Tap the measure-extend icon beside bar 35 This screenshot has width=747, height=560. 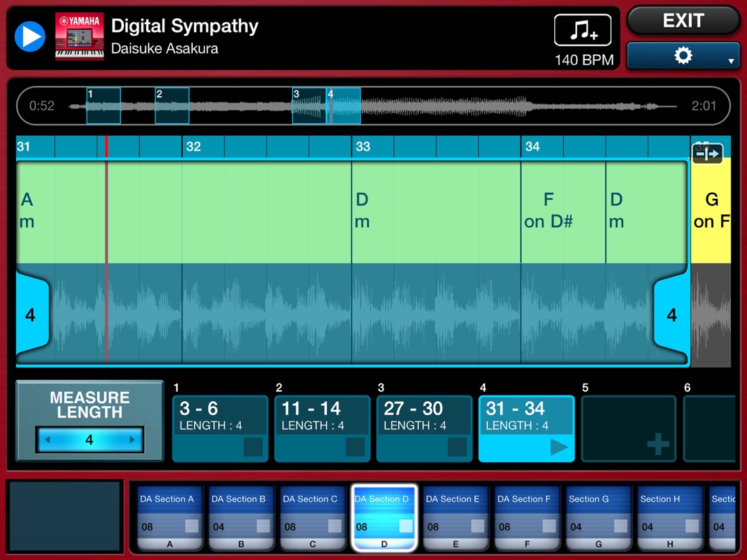pyautogui.click(x=707, y=154)
